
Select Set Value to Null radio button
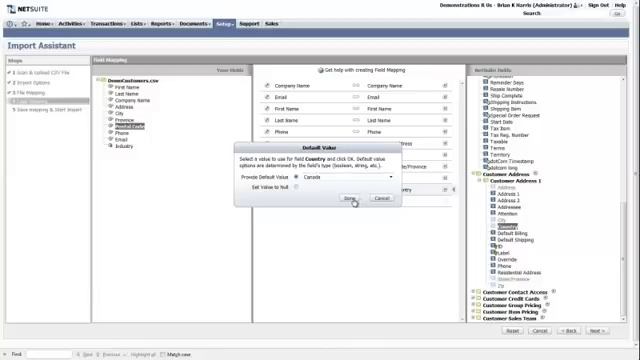[296, 187]
